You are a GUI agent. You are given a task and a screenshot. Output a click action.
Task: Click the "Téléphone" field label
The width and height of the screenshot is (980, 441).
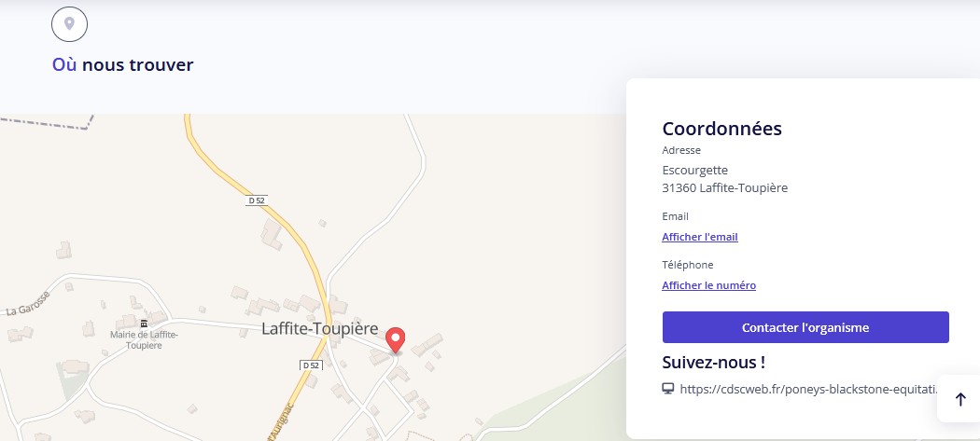coord(687,265)
